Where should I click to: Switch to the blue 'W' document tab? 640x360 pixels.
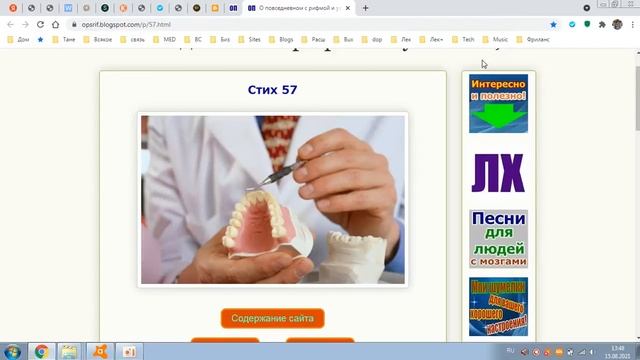[68, 8]
